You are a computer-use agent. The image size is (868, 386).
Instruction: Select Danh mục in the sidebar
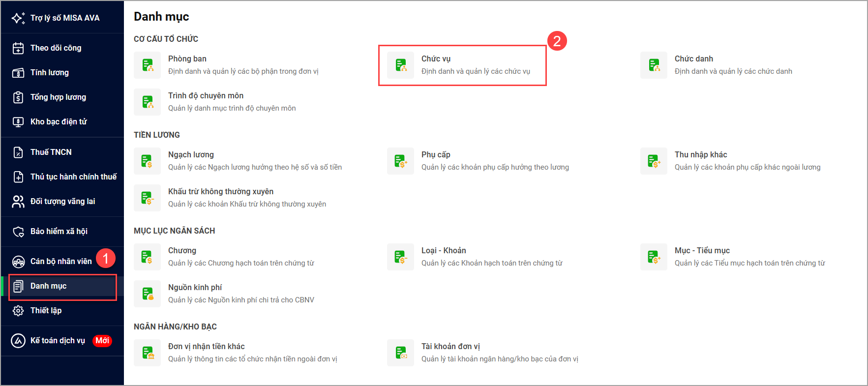[x=48, y=286]
